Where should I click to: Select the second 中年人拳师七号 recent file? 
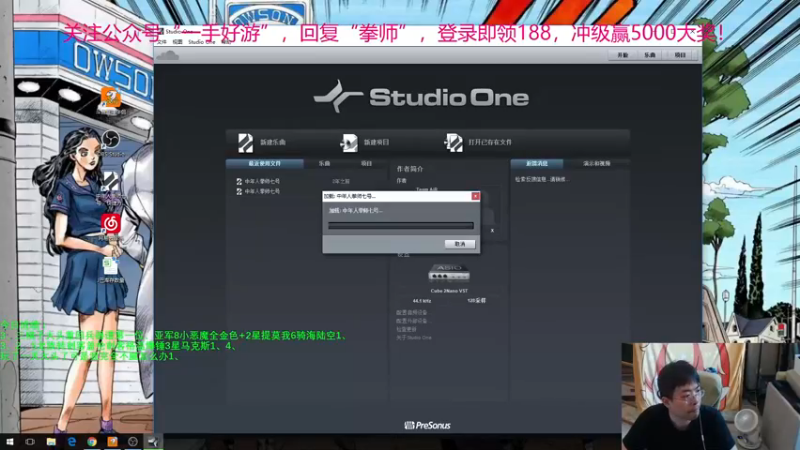point(262,191)
